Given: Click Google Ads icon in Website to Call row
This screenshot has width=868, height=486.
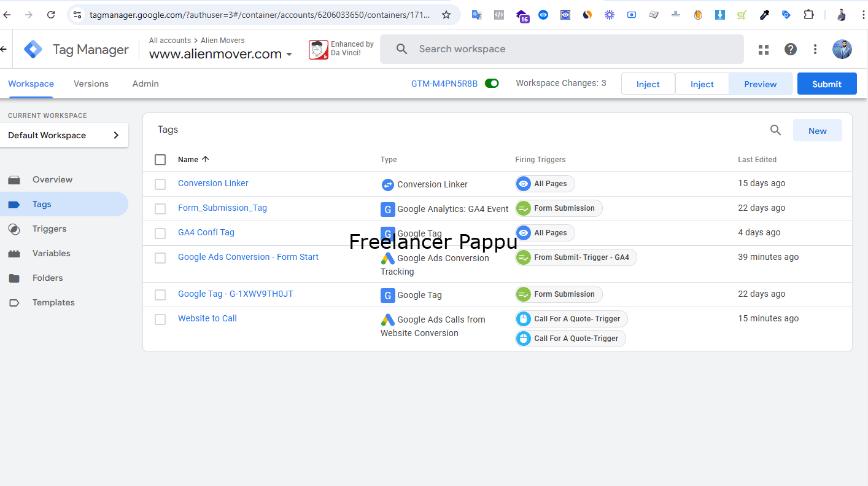Looking at the screenshot, I should [387, 319].
